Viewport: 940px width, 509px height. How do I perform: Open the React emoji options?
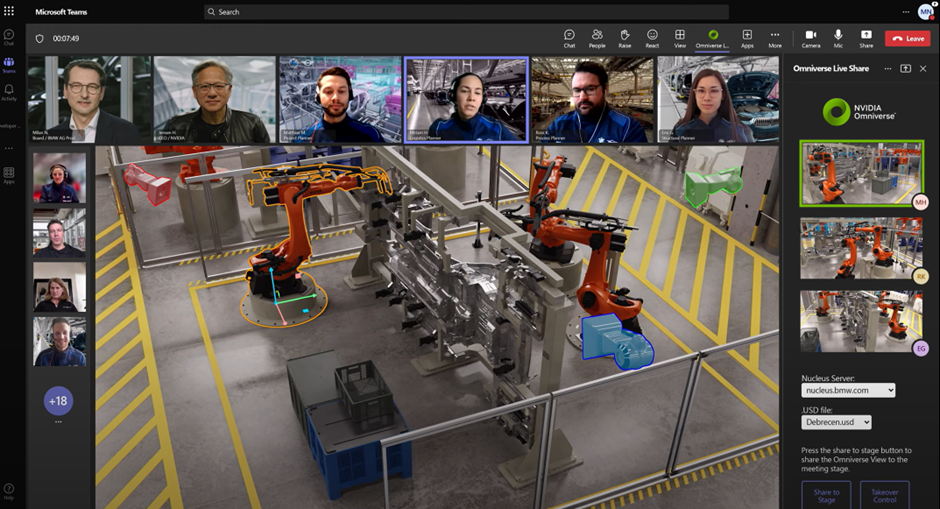[x=652, y=38]
